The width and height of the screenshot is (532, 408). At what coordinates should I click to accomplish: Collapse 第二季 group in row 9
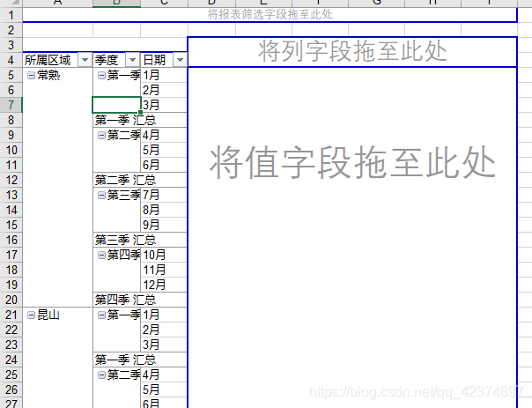(x=101, y=135)
